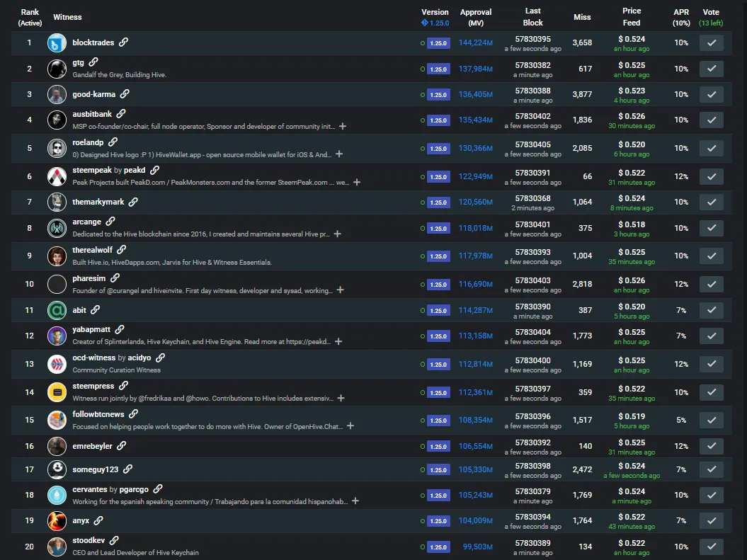Click the link icon next to anyx

point(98,520)
